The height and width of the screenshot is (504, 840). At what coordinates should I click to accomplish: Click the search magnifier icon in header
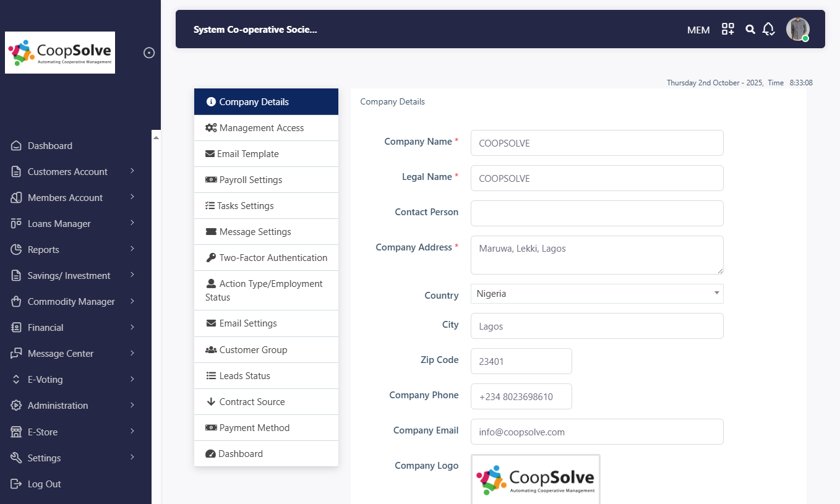click(750, 29)
